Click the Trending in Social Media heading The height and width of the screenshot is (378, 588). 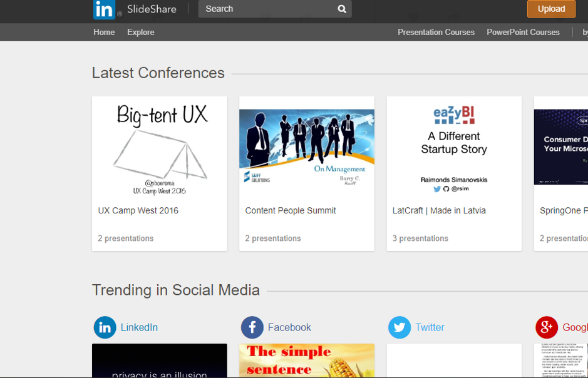[x=176, y=290]
